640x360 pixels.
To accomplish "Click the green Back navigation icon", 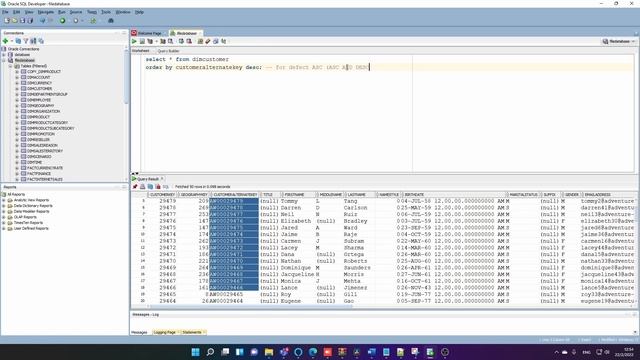I will pyautogui.click(x=62, y=20).
